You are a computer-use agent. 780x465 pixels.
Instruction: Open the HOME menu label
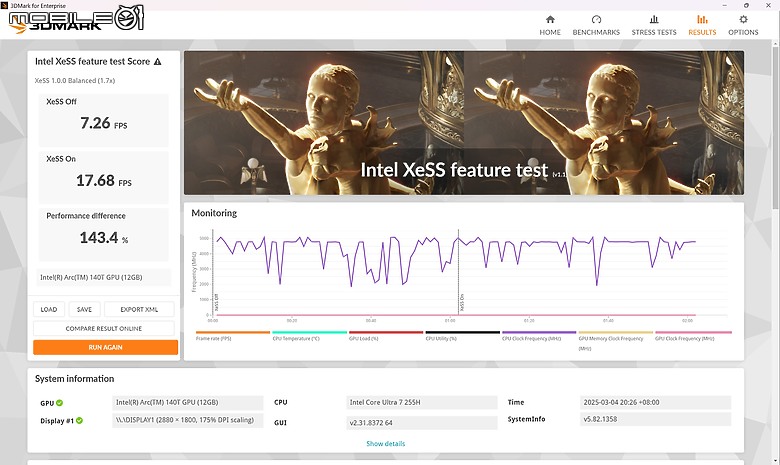[x=550, y=32]
